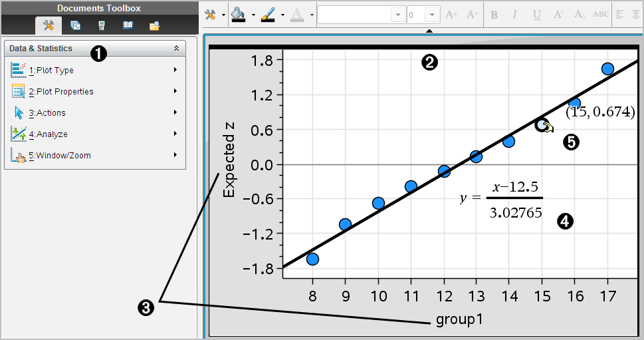
Task: Click the line color pen icon
Action: [x=269, y=15]
